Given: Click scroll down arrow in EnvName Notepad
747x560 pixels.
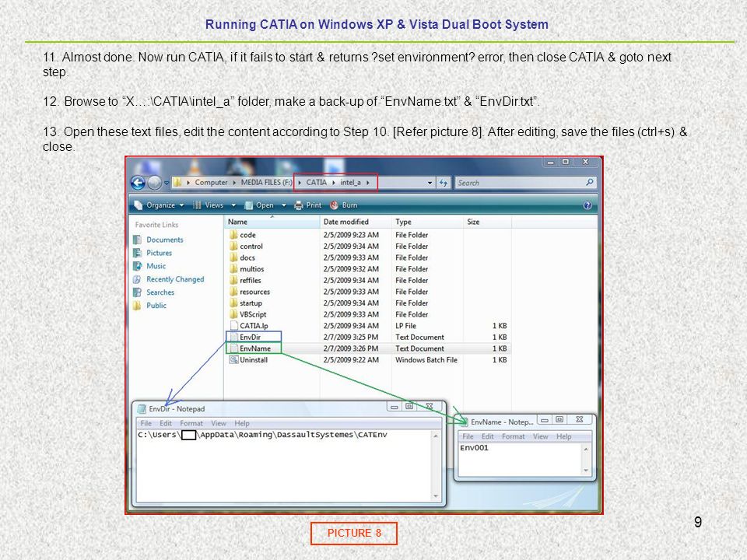Looking at the screenshot, I should coord(586,471).
